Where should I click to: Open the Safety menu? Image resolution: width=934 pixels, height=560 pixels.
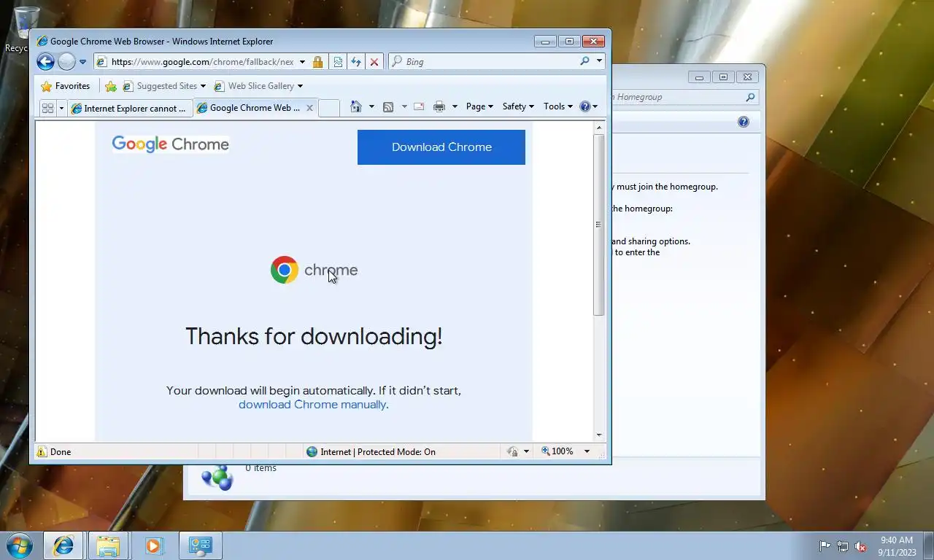pos(518,106)
